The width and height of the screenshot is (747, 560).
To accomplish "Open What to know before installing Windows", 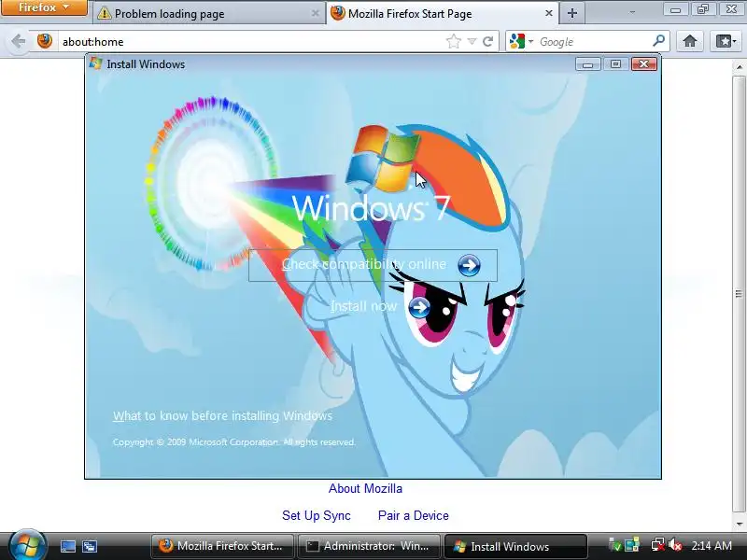I will point(222,415).
